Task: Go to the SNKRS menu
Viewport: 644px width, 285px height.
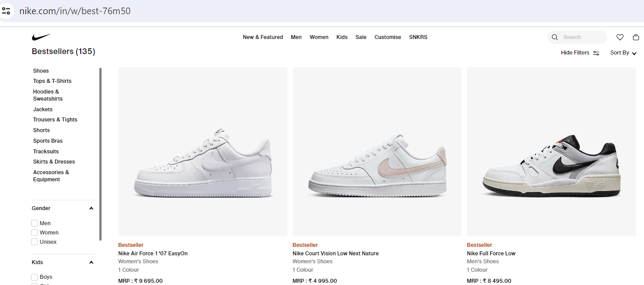Action: pos(418,37)
